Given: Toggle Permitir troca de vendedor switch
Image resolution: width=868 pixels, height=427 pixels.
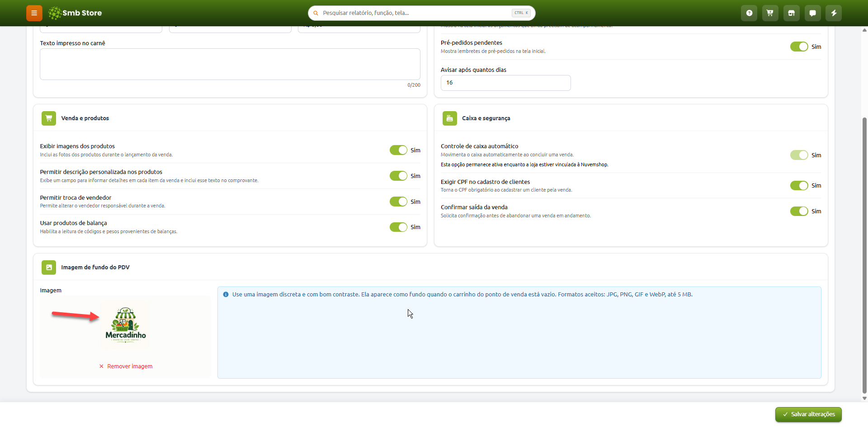Looking at the screenshot, I should 398,202.
